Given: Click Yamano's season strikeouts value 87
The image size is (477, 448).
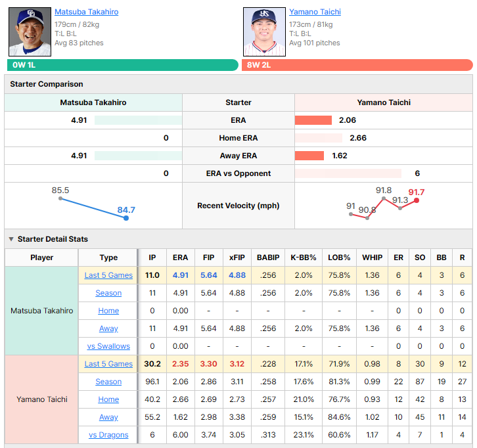Looking at the screenshot, I should coord(420,382).
